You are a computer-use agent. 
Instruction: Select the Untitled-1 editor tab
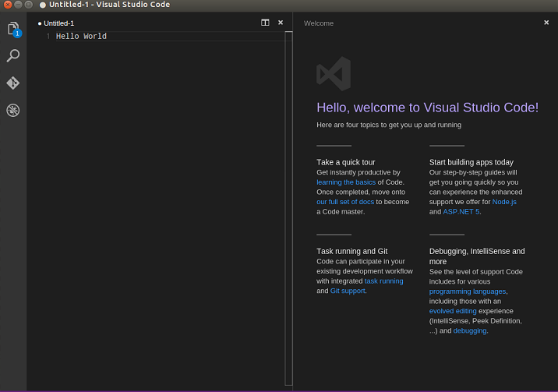pos(56,23)
